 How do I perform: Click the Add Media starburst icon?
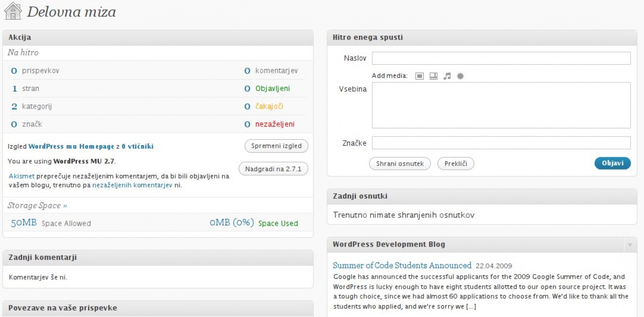pyautogui.click(x=460, y=76)
